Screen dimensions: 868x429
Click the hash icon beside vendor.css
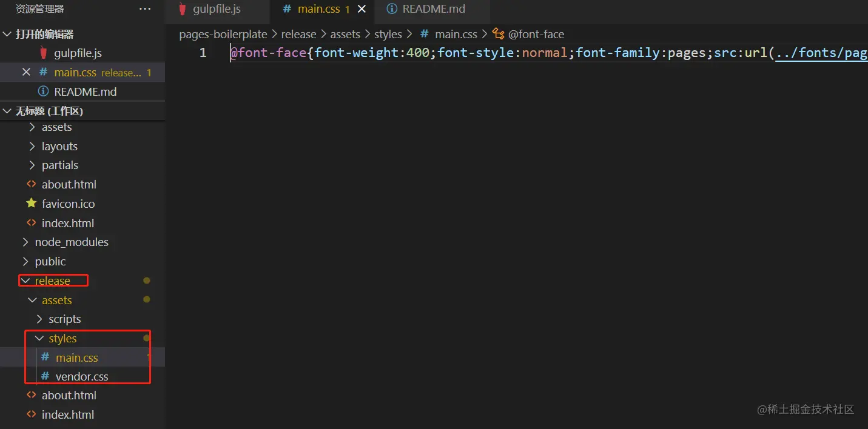pyautogui.click(x=45, y=376)
